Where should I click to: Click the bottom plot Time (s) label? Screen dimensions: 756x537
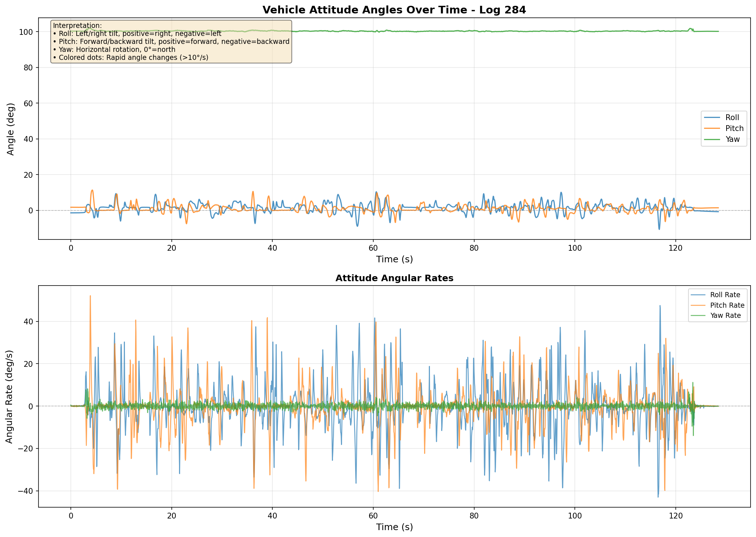tap(394, 527)
